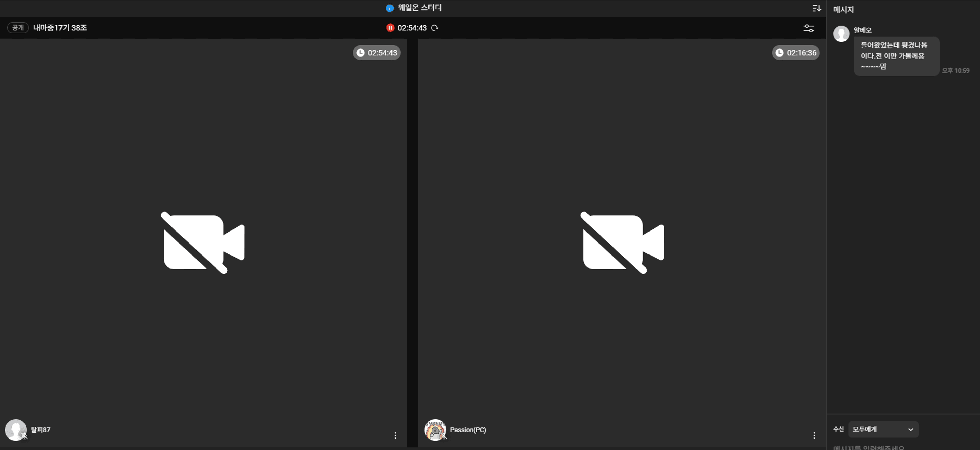Click the camera-off icon in Passion(PC)'s tile
The image size is (980, 450).
click(623, 242)
